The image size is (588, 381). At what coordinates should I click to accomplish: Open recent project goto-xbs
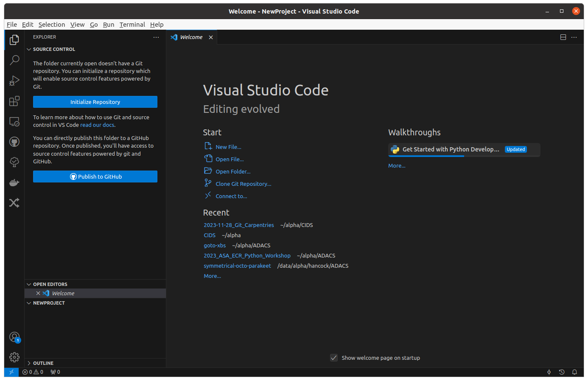click(215, 245)
